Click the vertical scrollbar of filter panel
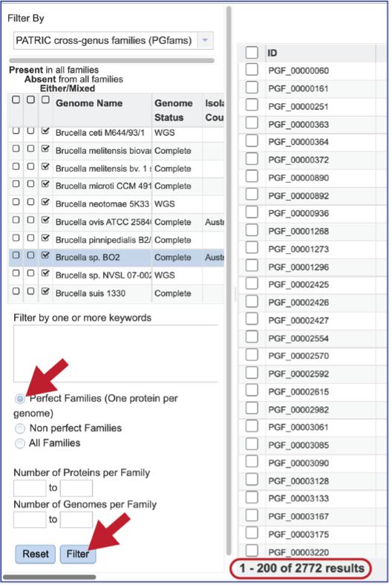Screen dimensions: 392x585 coord(229,280)
